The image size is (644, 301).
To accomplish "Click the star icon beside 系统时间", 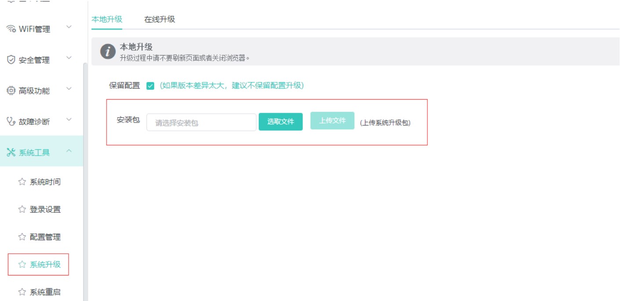I will 22,182.
